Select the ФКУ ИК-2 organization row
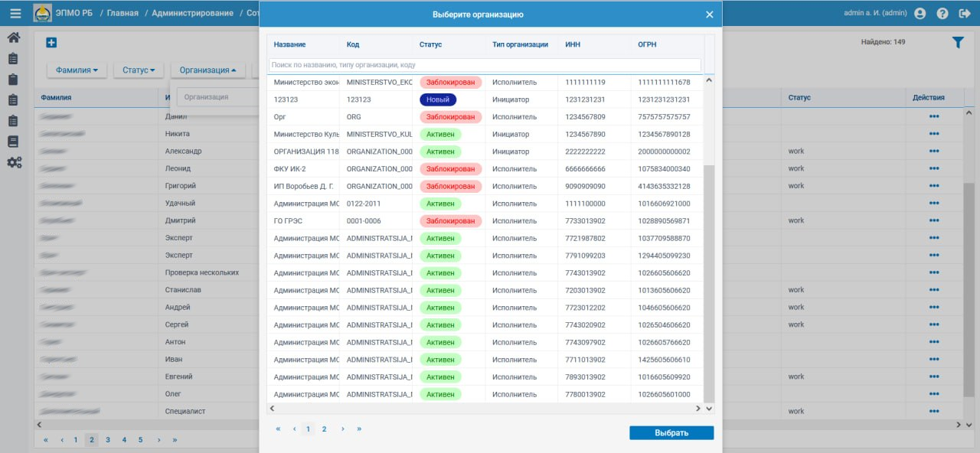 pos(485,169)
